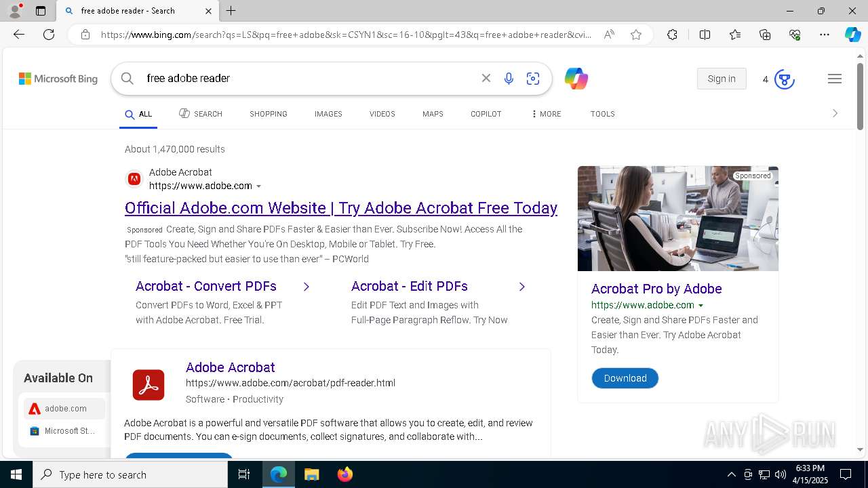Open the Favorites list
Image resolution: width=868 pixels, height=488 pixels.
point(735,35)
